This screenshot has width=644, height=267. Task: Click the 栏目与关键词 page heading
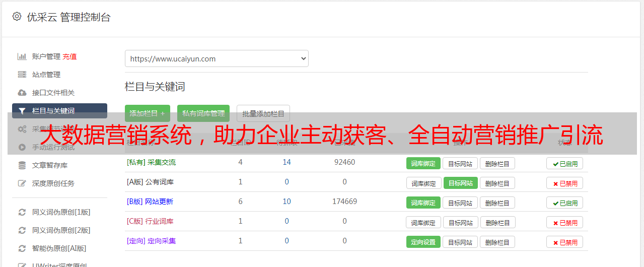click(x=155, y=87)
